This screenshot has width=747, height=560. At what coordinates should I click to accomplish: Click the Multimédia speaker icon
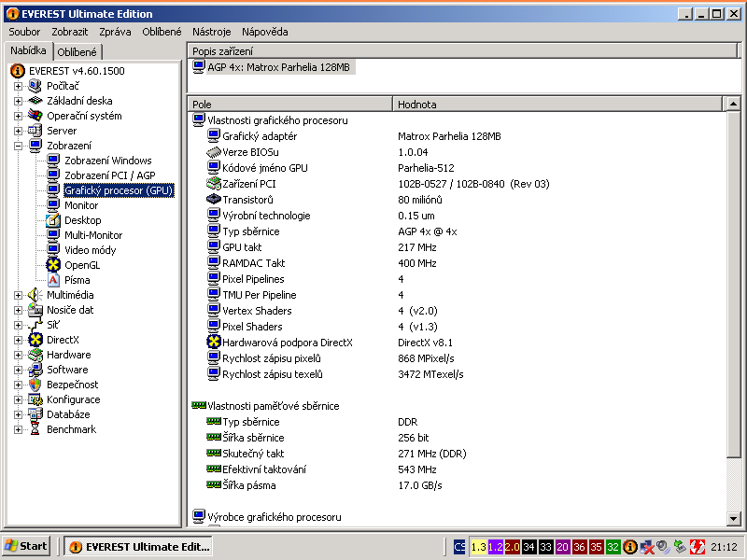click(35, 295)
